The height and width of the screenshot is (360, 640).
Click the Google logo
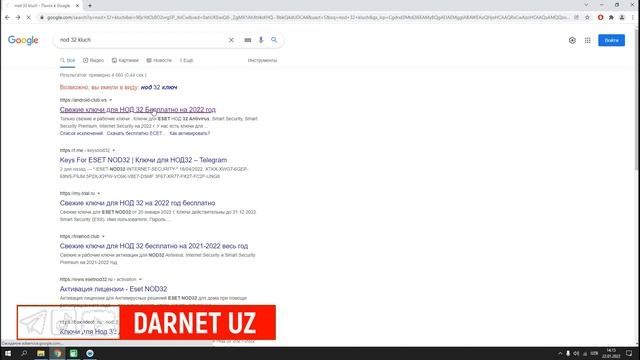coord(23,40)
